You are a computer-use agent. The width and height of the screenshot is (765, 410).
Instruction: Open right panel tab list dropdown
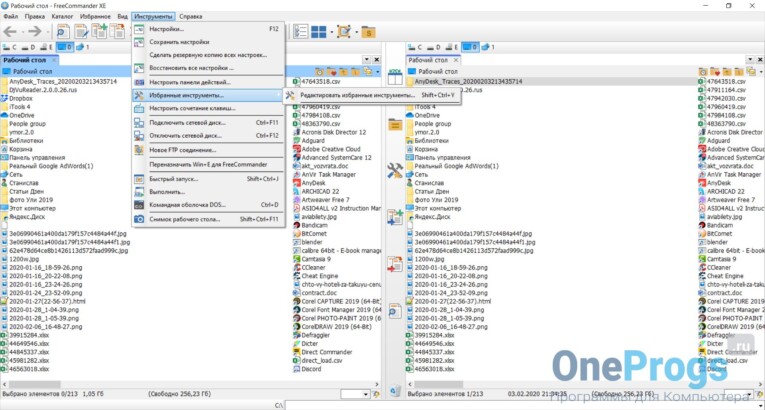click(x=750, y=60)
